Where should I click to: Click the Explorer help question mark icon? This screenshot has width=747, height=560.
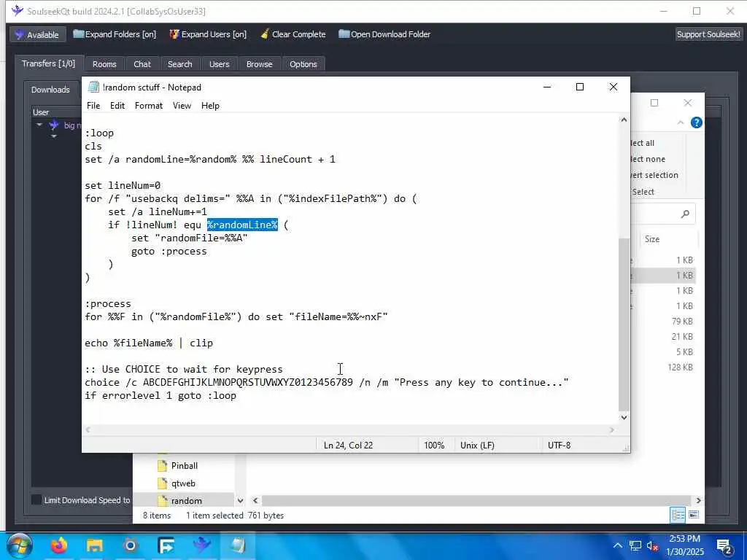[696, 122]
